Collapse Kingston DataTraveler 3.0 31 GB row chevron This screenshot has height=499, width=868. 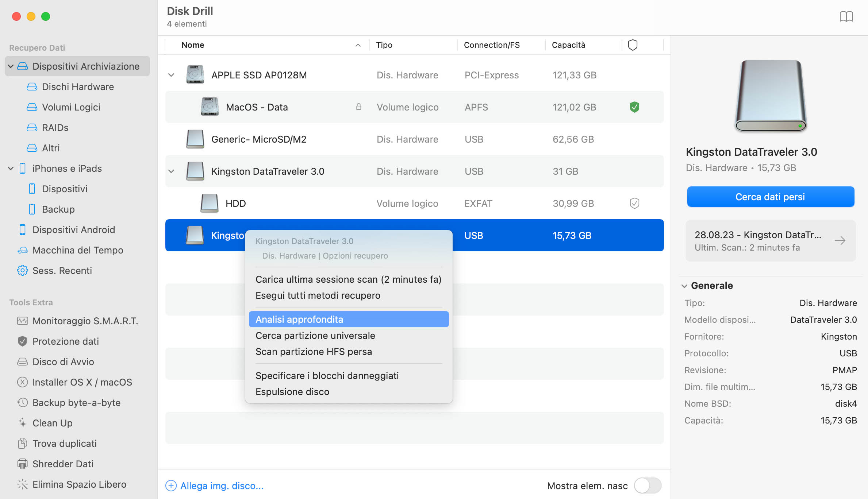click(x=171, y=171)
